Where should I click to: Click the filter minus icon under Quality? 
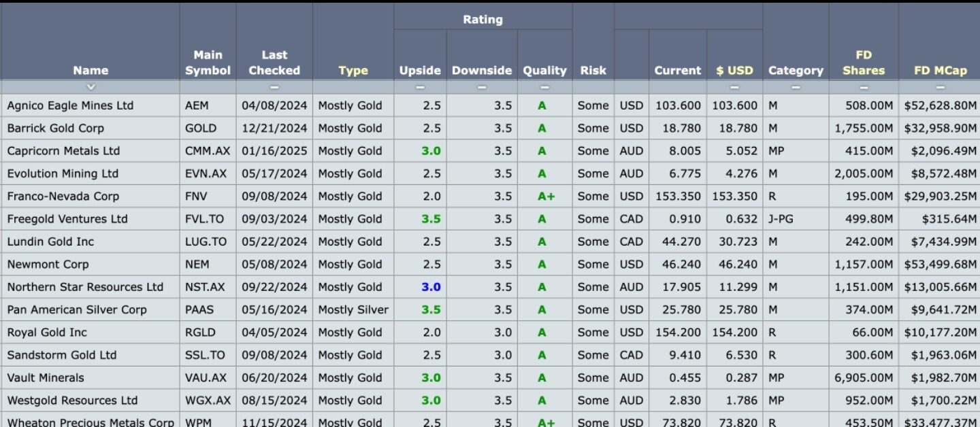(544, 87)
